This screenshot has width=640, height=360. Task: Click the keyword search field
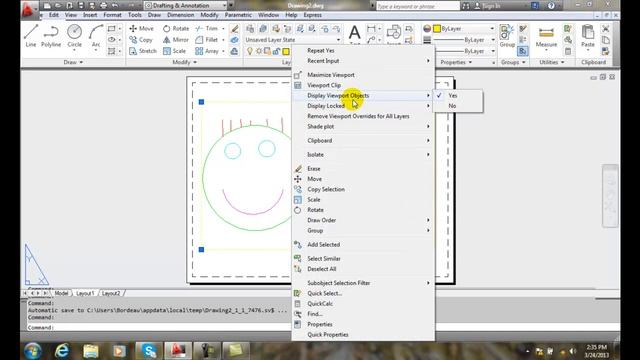click(x=417, y=6)
